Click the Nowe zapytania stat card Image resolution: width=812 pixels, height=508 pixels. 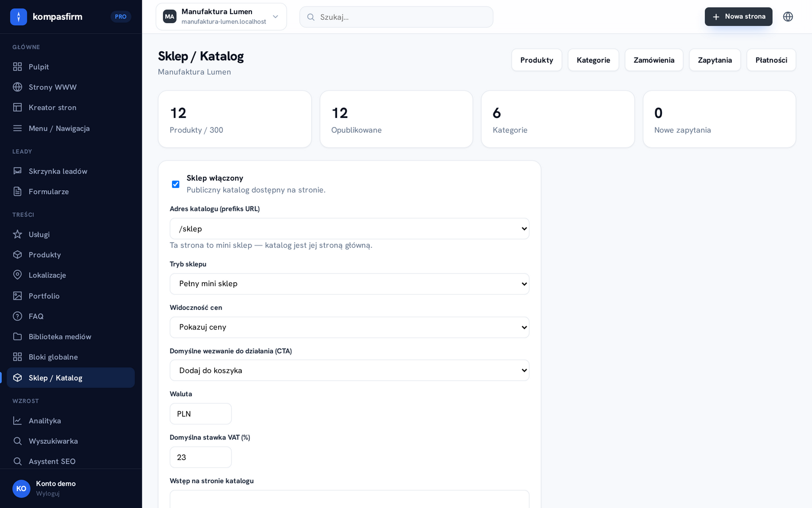coord(720,119)
